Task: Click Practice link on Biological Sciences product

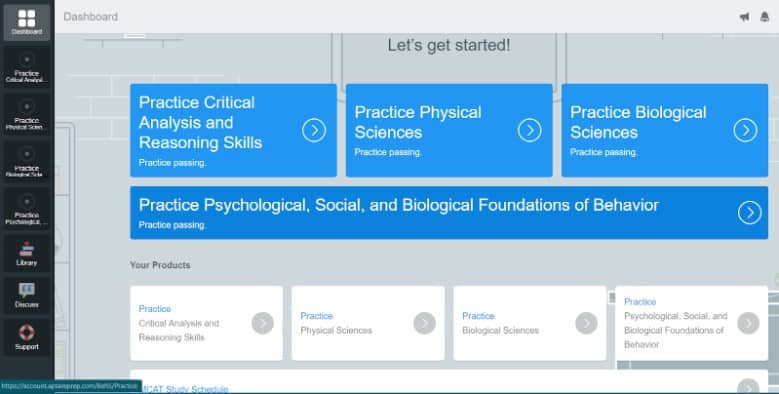Action: (478, 316)
